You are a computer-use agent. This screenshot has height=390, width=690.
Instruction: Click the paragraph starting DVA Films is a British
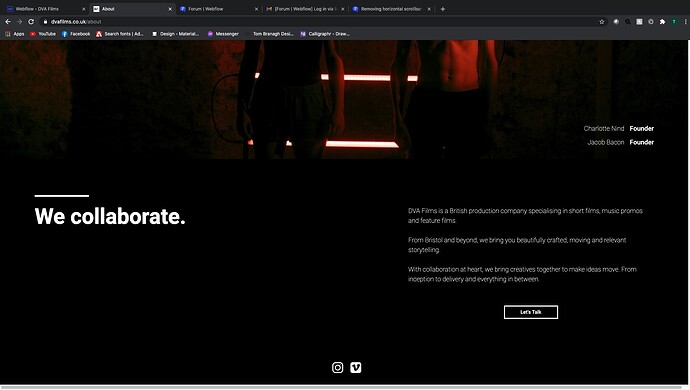[525, 216]
